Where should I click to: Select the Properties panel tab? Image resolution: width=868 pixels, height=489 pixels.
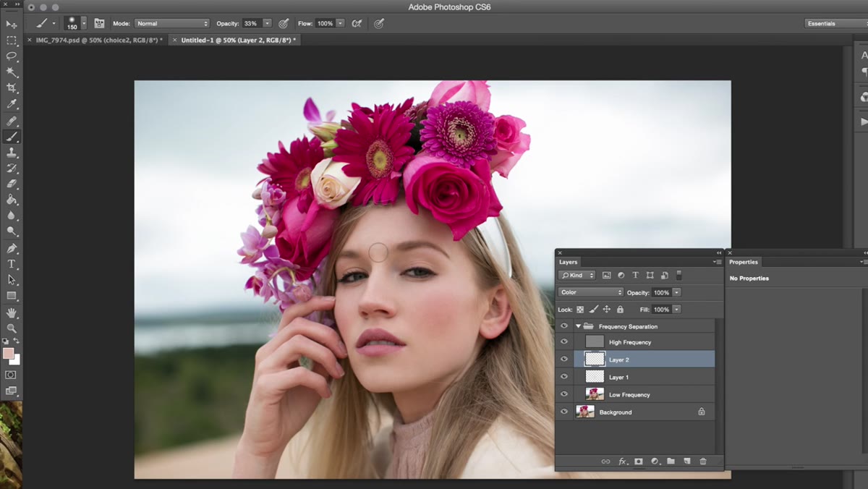[744, 262]
